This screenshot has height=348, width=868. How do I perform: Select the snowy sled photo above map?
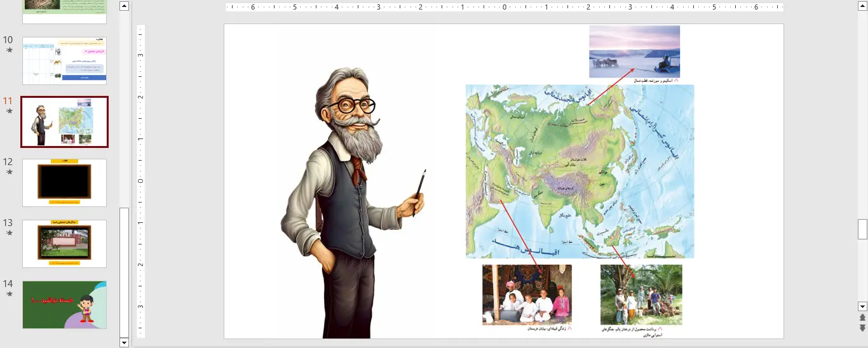click(x=634, y=51)
